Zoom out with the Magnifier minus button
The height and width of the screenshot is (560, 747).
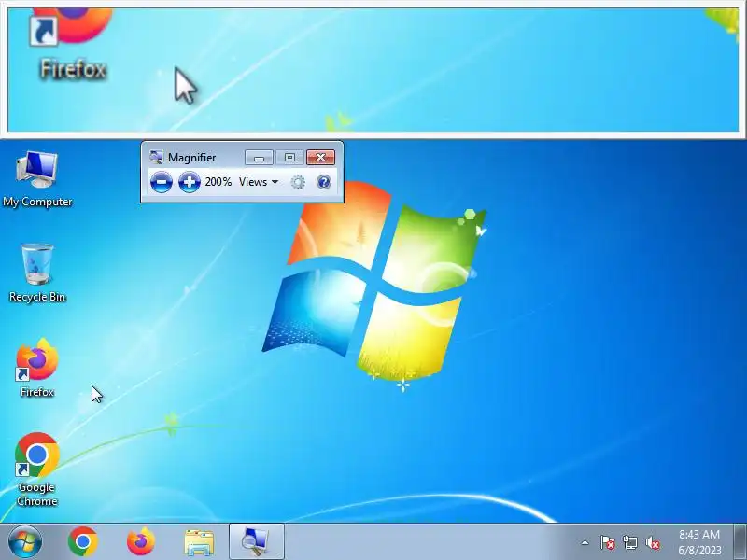(x=161, y=182)
